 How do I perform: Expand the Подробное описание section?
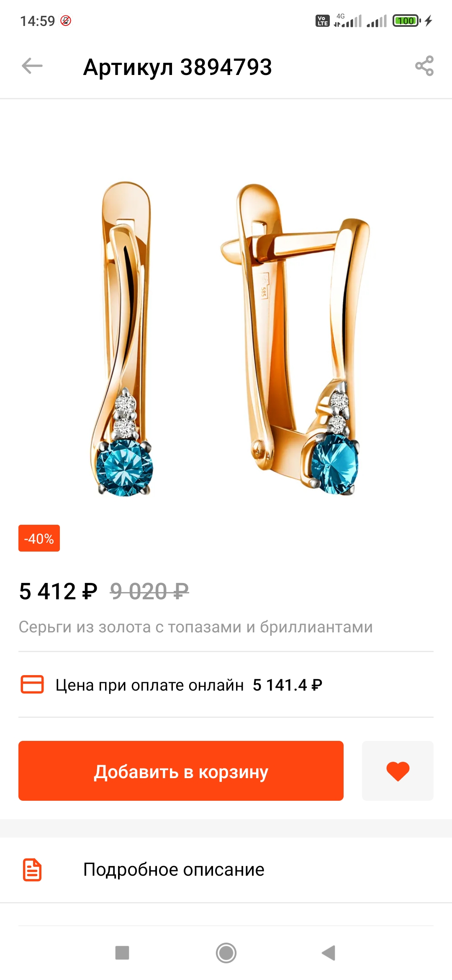pyautogui.click(x=226, y=870)
